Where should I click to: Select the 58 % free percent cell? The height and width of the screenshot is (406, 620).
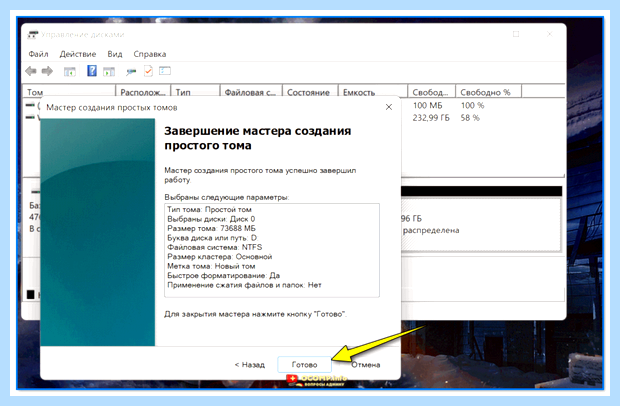click(470, 118)
